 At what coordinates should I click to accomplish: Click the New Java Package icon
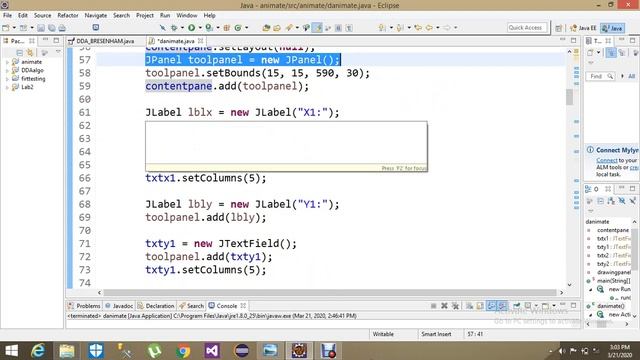227,28
